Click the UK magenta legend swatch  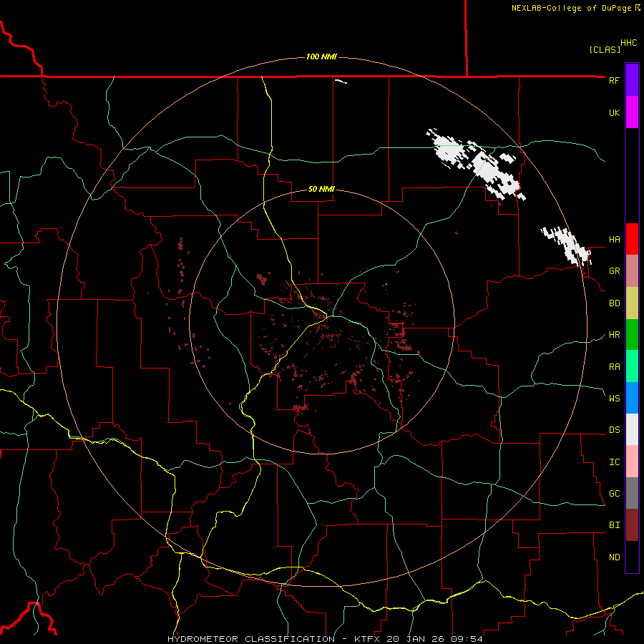(x=632, y=112)
